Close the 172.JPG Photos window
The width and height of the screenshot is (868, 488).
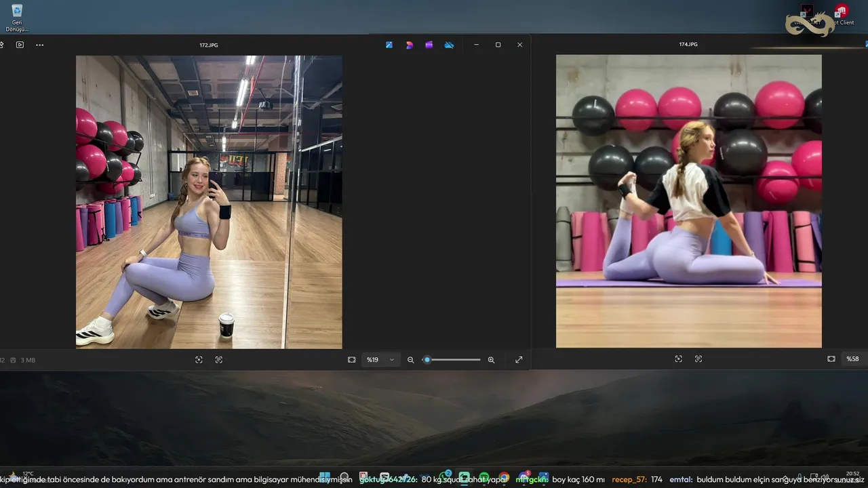[x=519, y=45]
